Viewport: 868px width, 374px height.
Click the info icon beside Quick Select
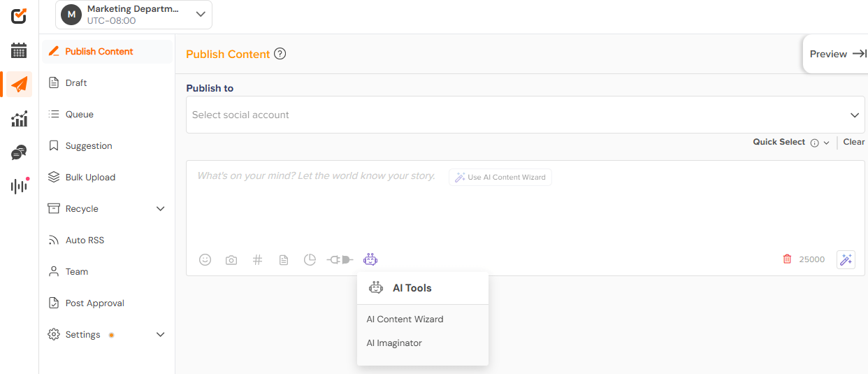(814, 143)
